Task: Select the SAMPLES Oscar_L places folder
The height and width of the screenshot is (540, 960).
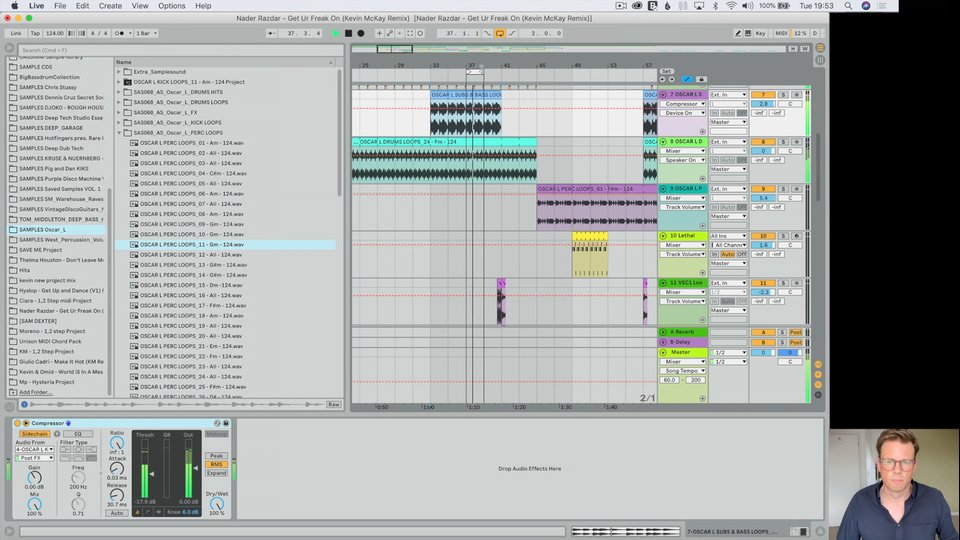Action: coord(56,230)
